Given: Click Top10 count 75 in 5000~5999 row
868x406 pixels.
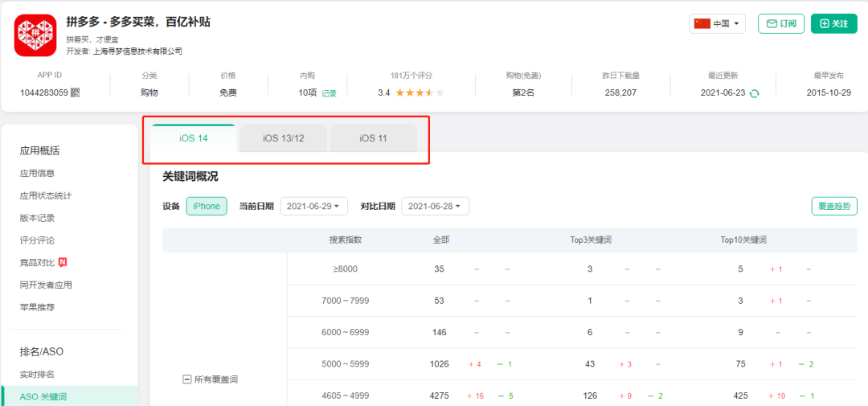Looking at the screenshot, I should (x=743, y=364).
